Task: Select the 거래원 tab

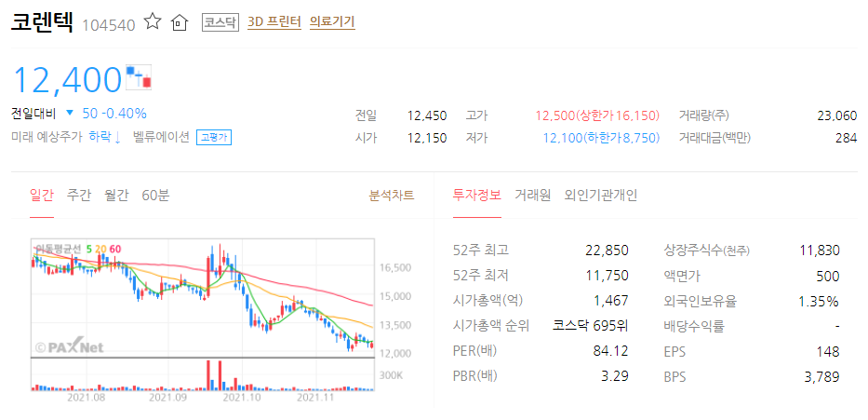Action: 532,195
